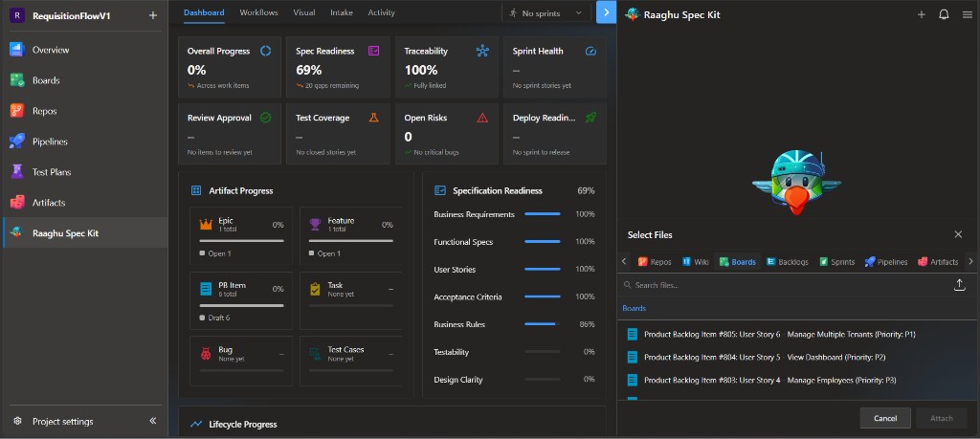Click the RequisitionFlowV1 project avatar
The width and height of the screenshot is (980, 439).
coord(17,15)
